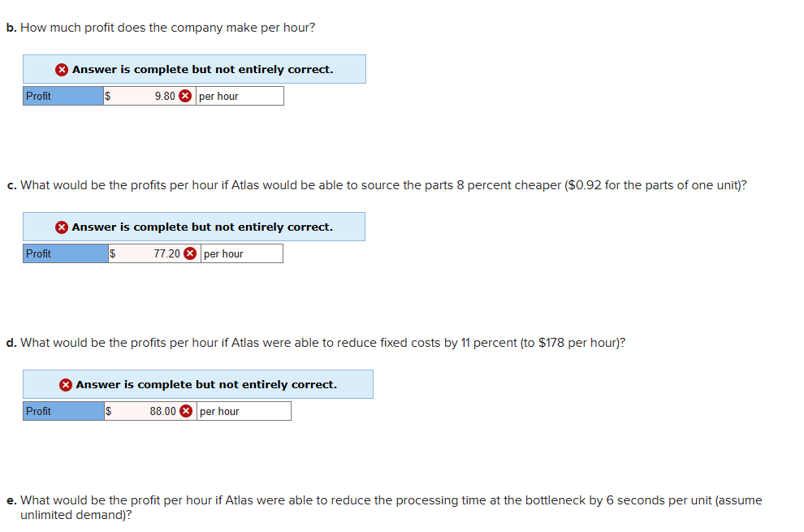Click the feedback banner above the 88.00 answer
The width and height of the screenshot is (804, 532).
pos(198,384)
